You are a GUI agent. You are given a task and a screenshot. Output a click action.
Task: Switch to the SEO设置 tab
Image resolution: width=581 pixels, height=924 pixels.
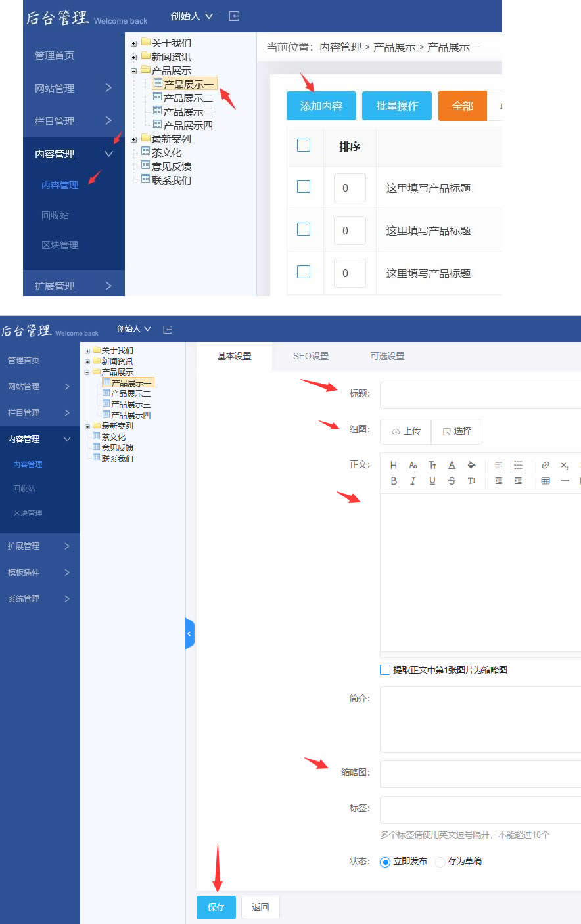pyautogui.click(x=310, y=356)
